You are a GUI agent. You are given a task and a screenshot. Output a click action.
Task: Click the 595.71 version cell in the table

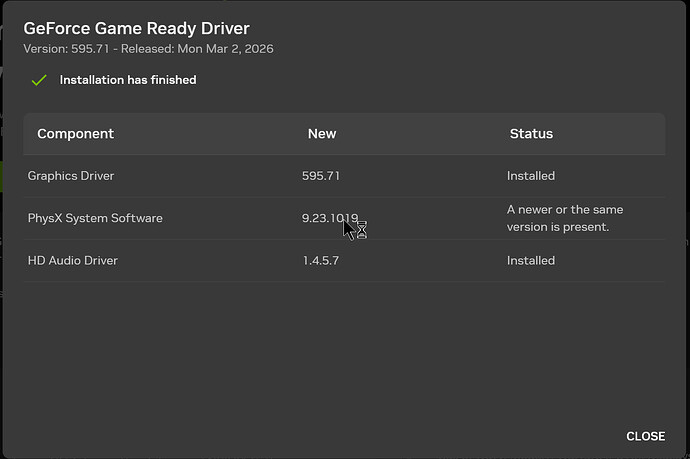[x=322, y=176]
